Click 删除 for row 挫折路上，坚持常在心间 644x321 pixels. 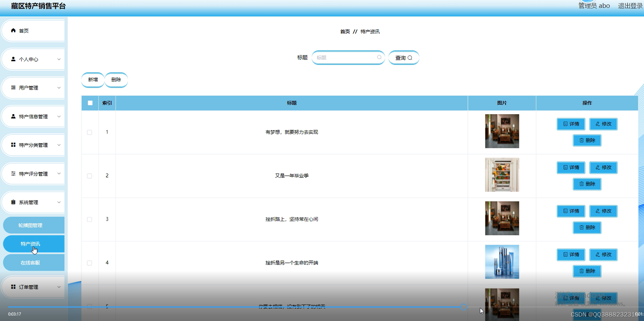[587, 227]
